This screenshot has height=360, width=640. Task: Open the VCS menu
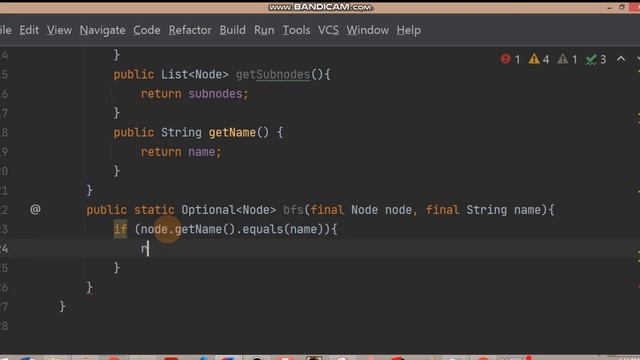328,30
